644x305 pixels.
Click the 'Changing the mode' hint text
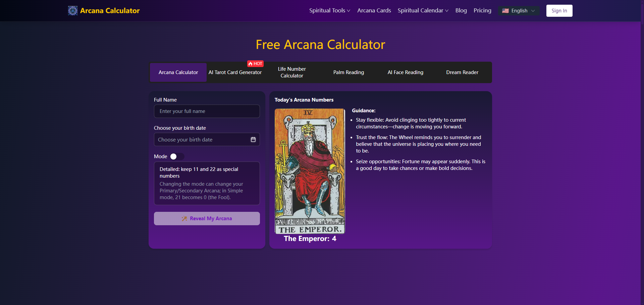(x=201, y=191)
